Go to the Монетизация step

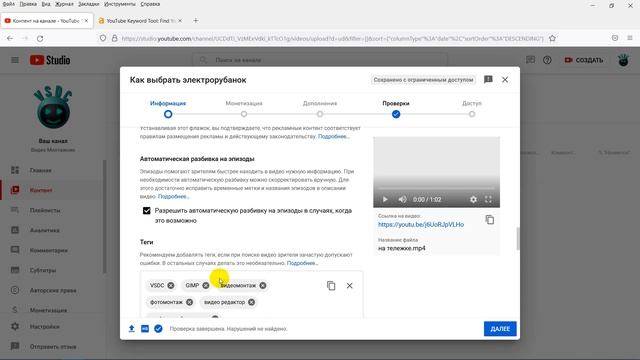point(244,109)
